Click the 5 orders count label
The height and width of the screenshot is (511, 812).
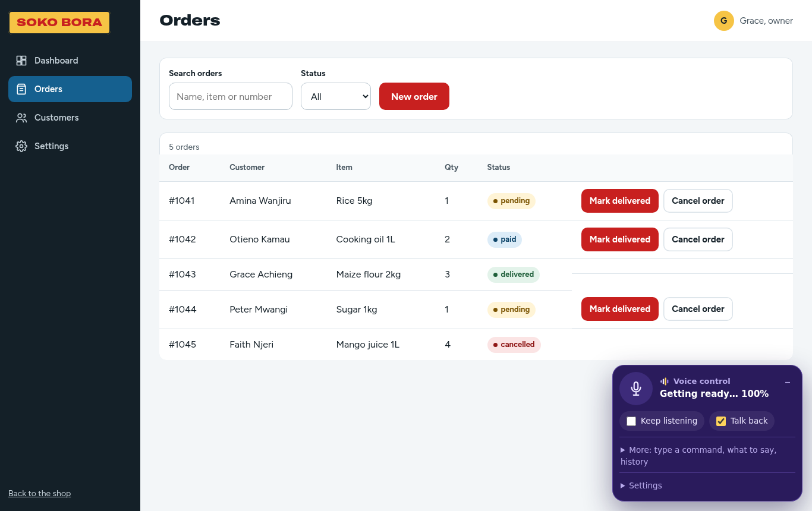[184, 147]
